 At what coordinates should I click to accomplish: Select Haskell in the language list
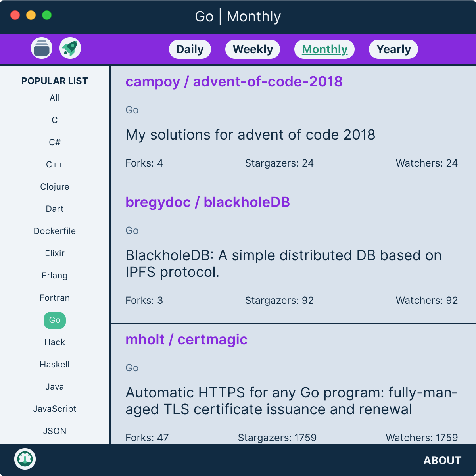pyautogui.click(x=55, y=365)
